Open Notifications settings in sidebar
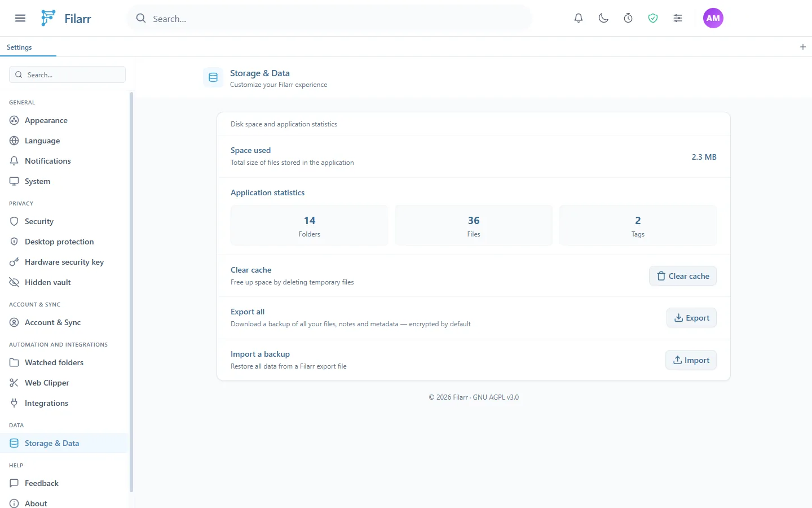812x508 pixels. coord(64,161)
